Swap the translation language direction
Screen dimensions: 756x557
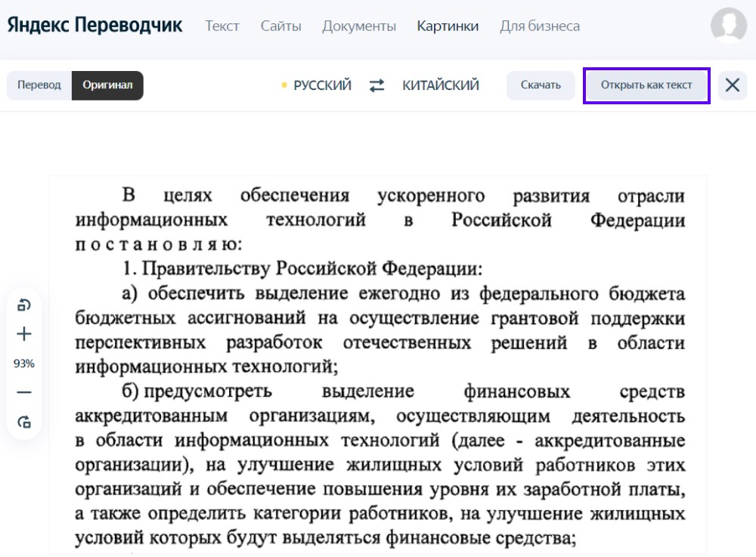pyautogui.click(x=376, y=85)
